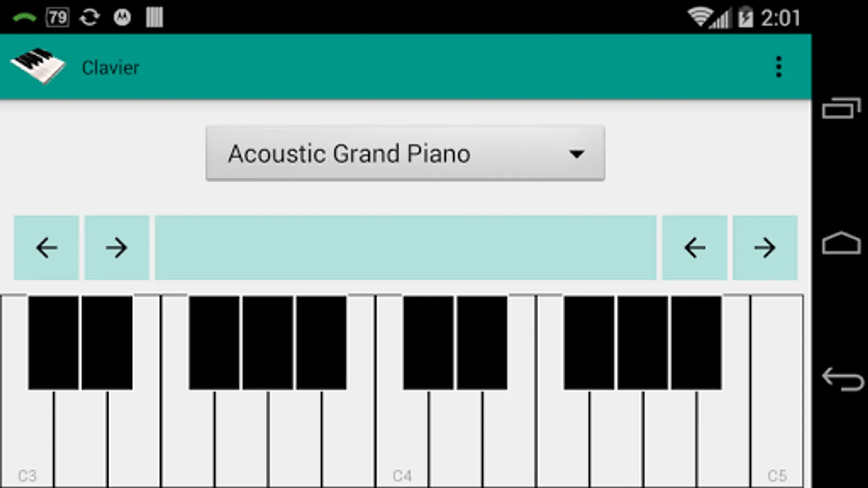This screenshot has width=868, height=488.
Task: Play the first black key right of C3
Action: coord(53,343)
